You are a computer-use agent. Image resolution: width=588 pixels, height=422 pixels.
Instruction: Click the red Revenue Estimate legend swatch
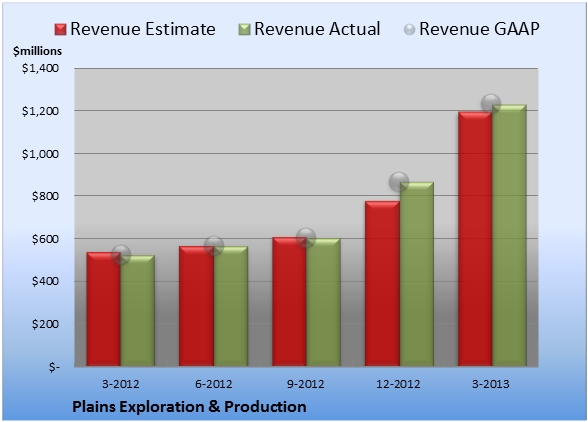coord(60,29)
